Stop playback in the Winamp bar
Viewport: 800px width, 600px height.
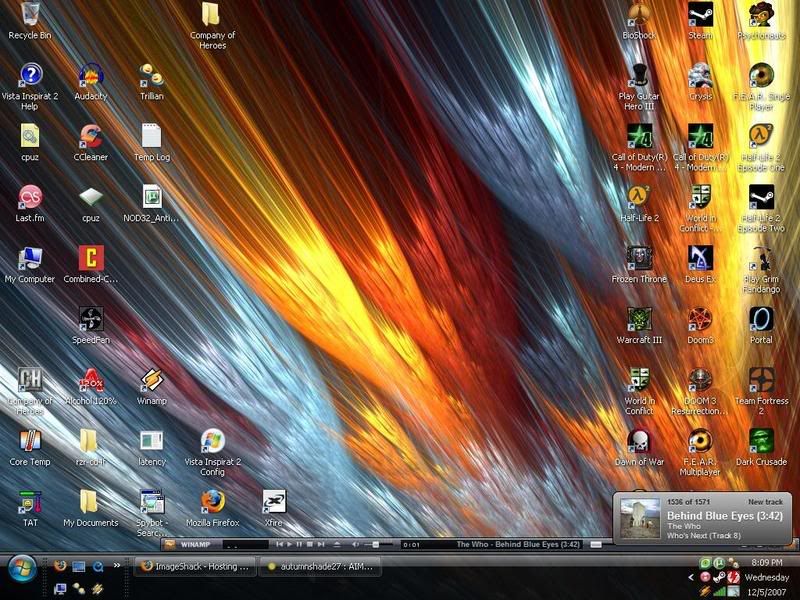(x=310, y=544)
